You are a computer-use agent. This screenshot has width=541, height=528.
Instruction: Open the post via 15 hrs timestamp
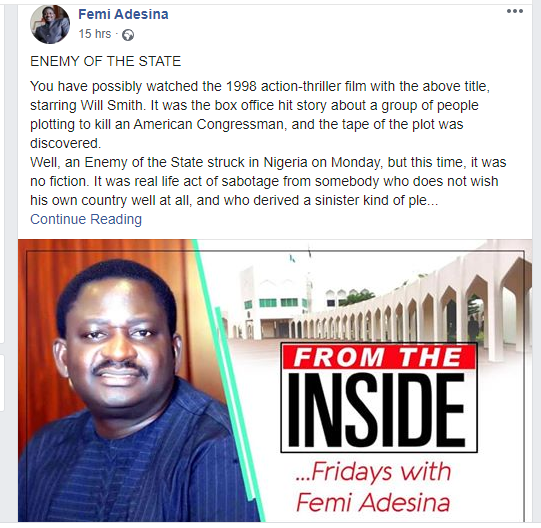coord(95,34)
